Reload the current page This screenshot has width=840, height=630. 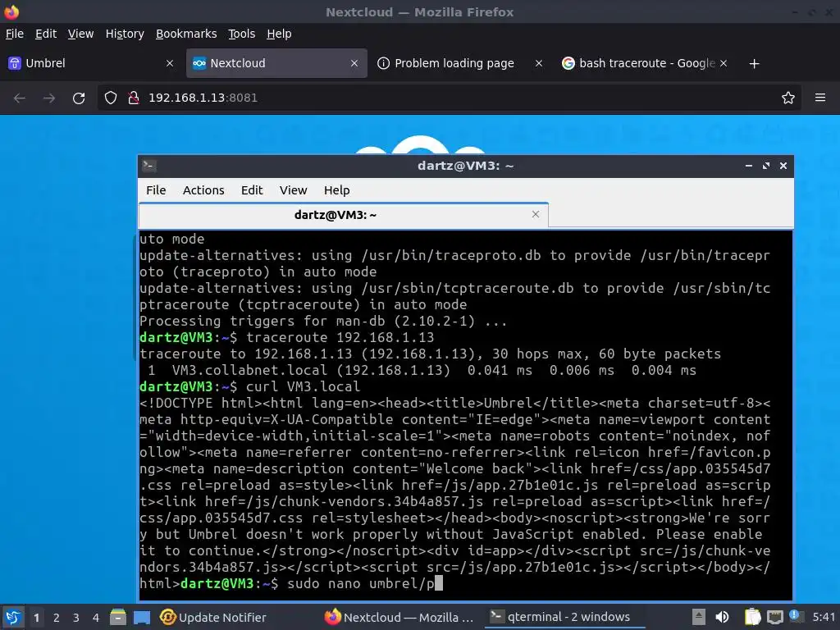(x=79, y=98)
